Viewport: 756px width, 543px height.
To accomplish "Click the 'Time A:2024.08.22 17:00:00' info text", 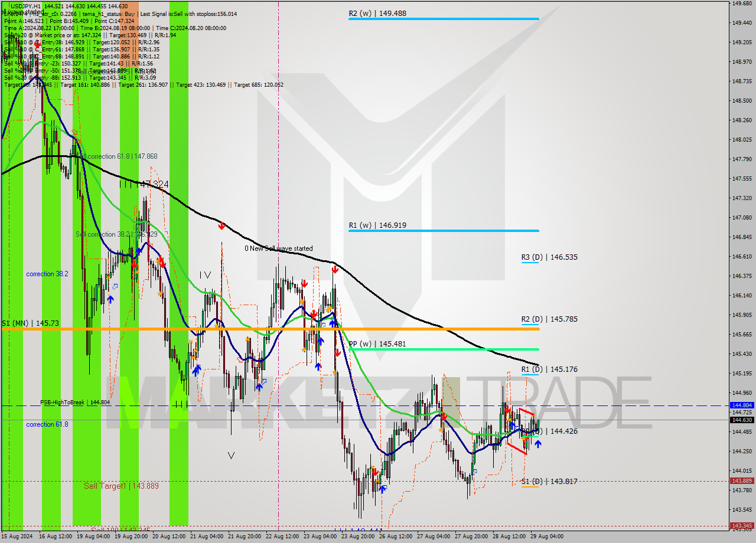I will click(x=39, y=28).
